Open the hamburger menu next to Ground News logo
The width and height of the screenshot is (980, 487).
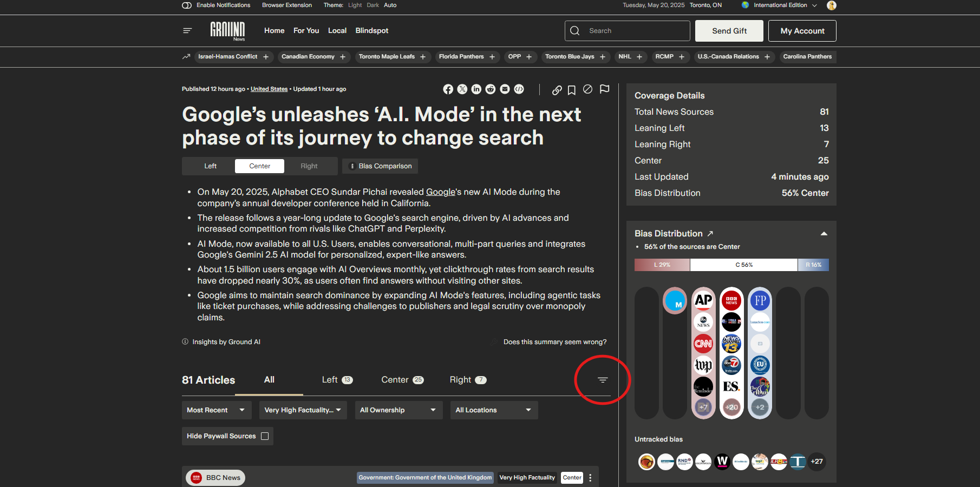point(187,31)
